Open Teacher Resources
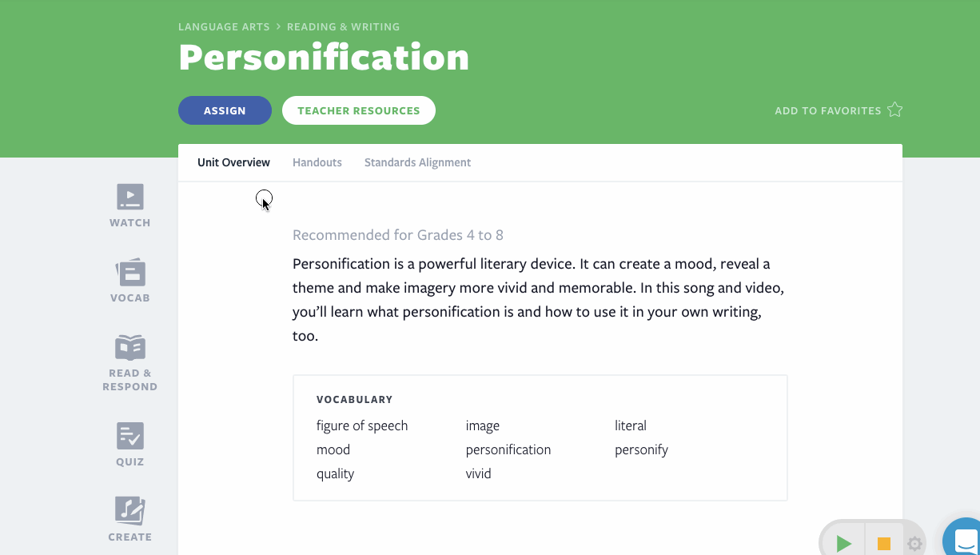 (358, 110)
